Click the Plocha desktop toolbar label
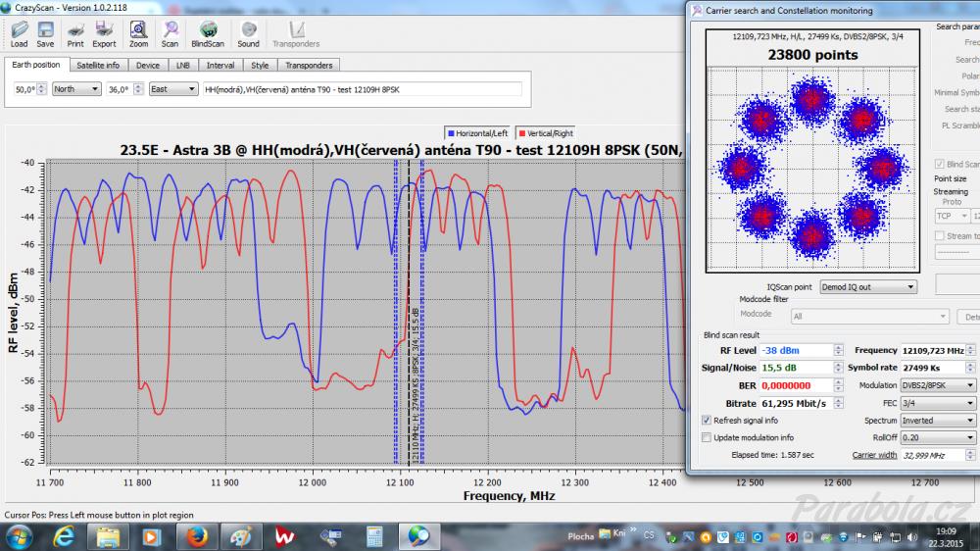Viewport: 980px width, 551px height. pyautogui.click(x=580, y=536)
